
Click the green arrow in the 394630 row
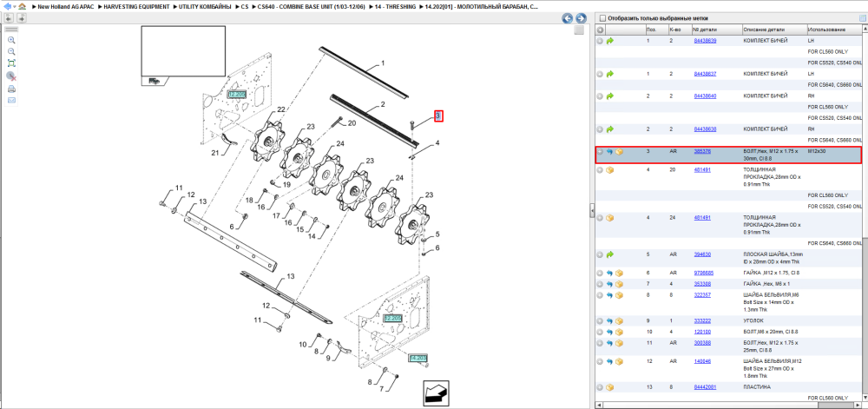pos(610,254)
